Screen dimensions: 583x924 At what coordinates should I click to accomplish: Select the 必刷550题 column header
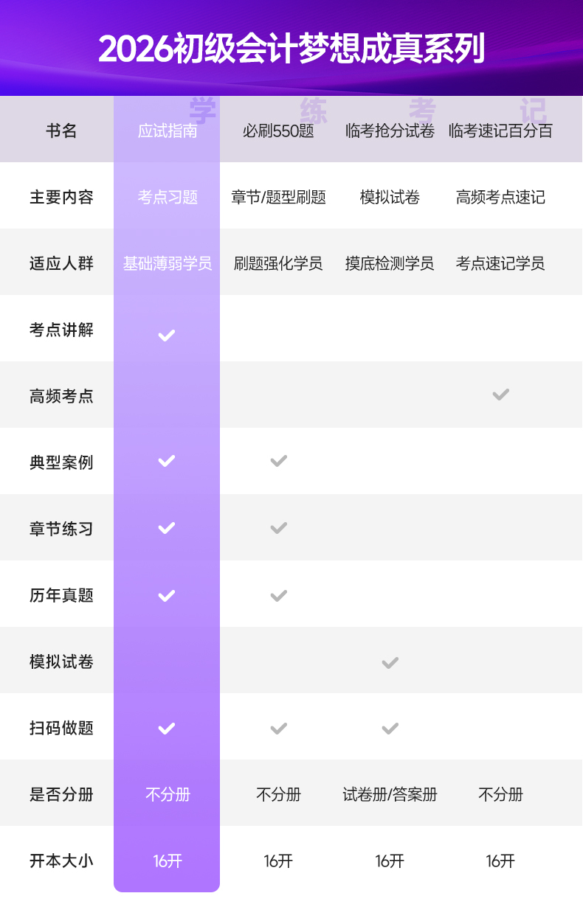pyautogui.click(x=278, y=131)
